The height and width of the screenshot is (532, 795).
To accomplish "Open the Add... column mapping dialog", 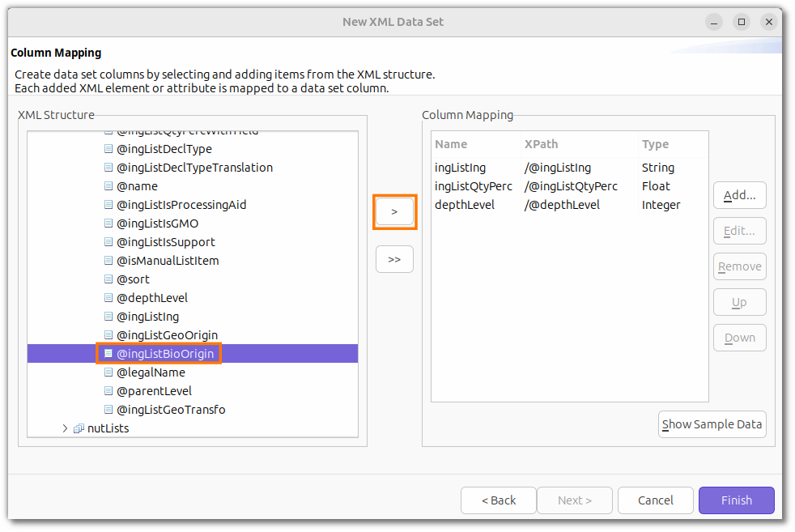I will 739,195.
